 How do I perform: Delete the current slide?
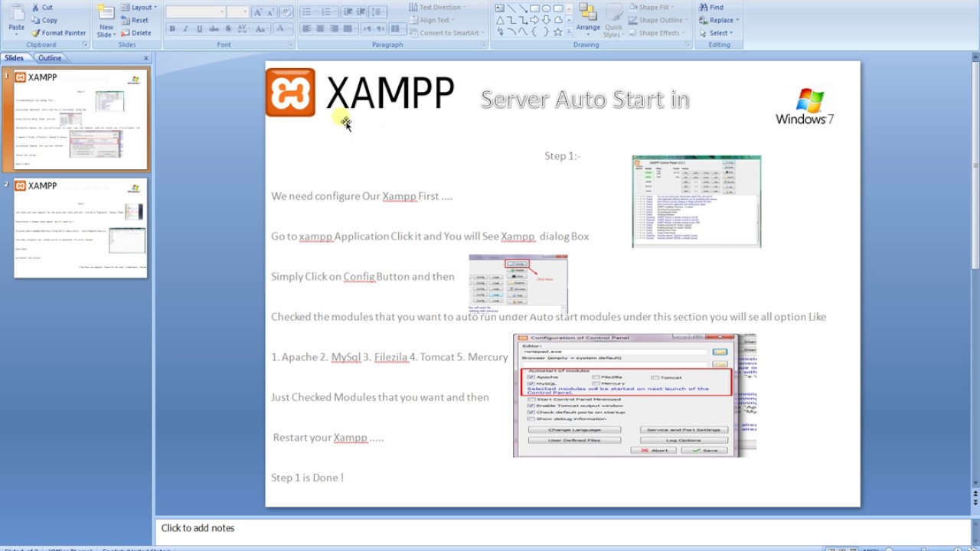(x=136, y=33)
